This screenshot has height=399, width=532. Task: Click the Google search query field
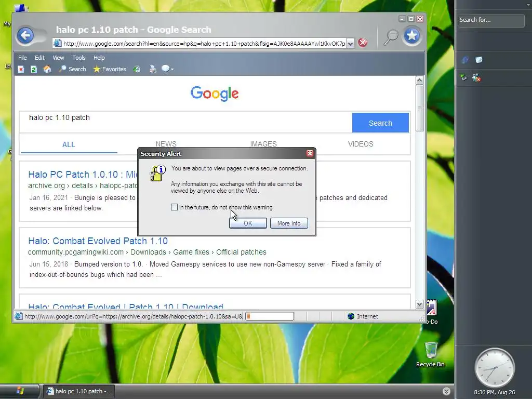186,122
